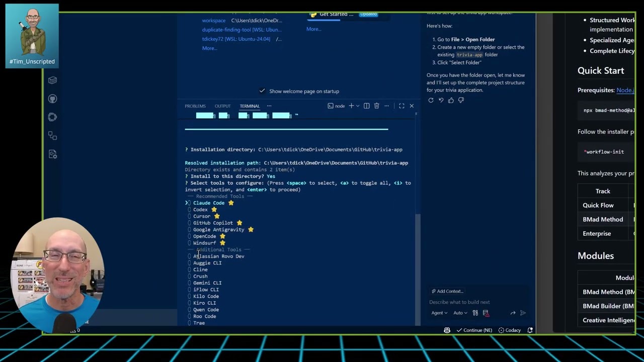
Task: Kill the terminal with the trash icon
Action: (x=376, y=106)
